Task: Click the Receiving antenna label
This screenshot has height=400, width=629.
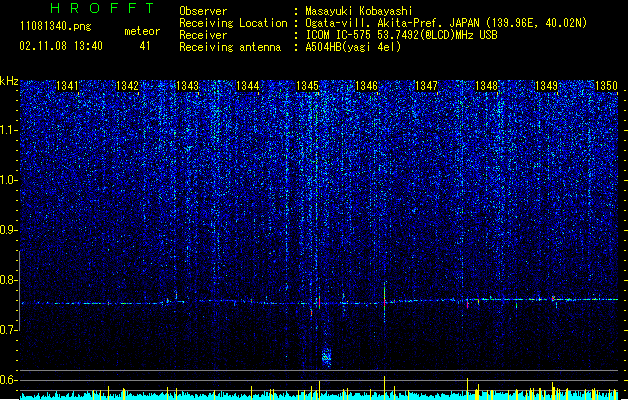Action: click(230, 47)
